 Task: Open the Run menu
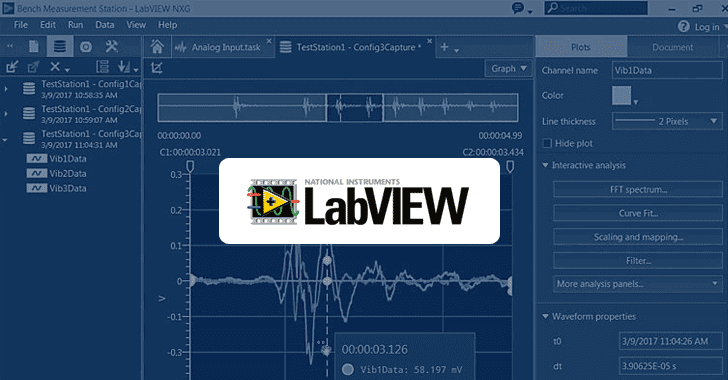pos(75,25)
